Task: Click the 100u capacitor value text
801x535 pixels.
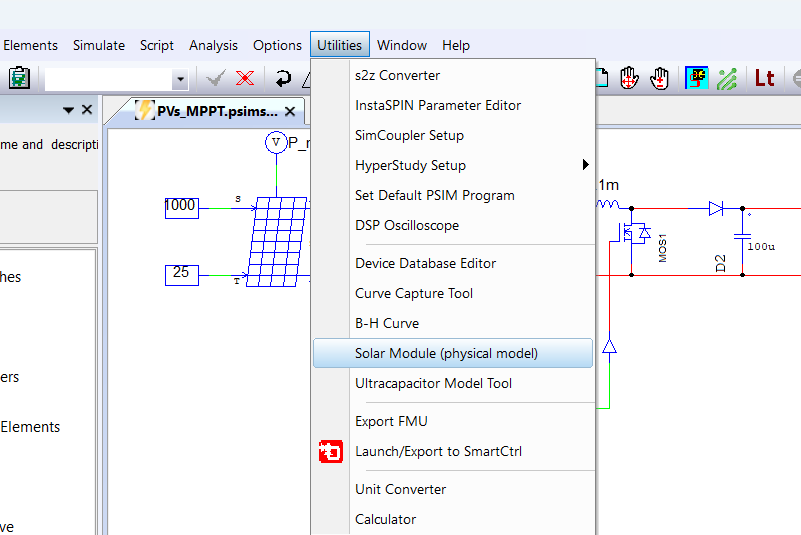Action: [761, 247]
